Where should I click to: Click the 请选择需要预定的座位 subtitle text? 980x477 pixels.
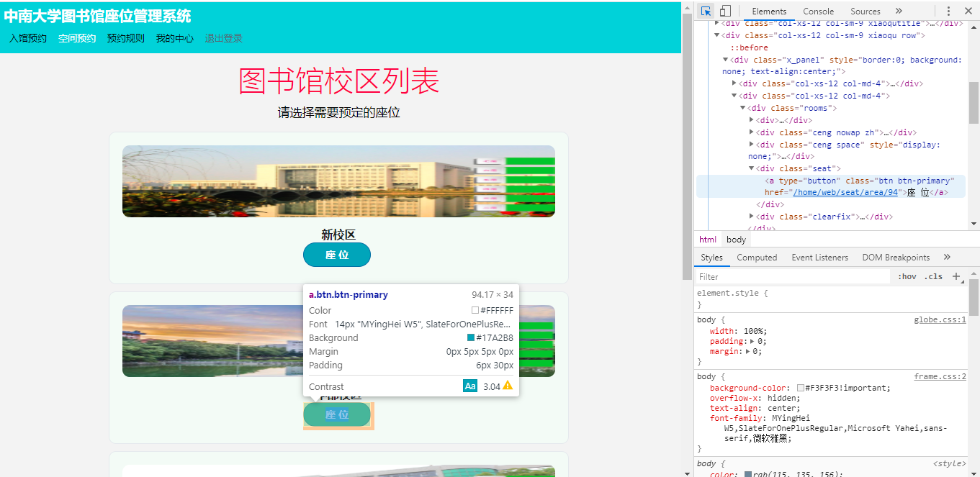click(x=338, y=112)
